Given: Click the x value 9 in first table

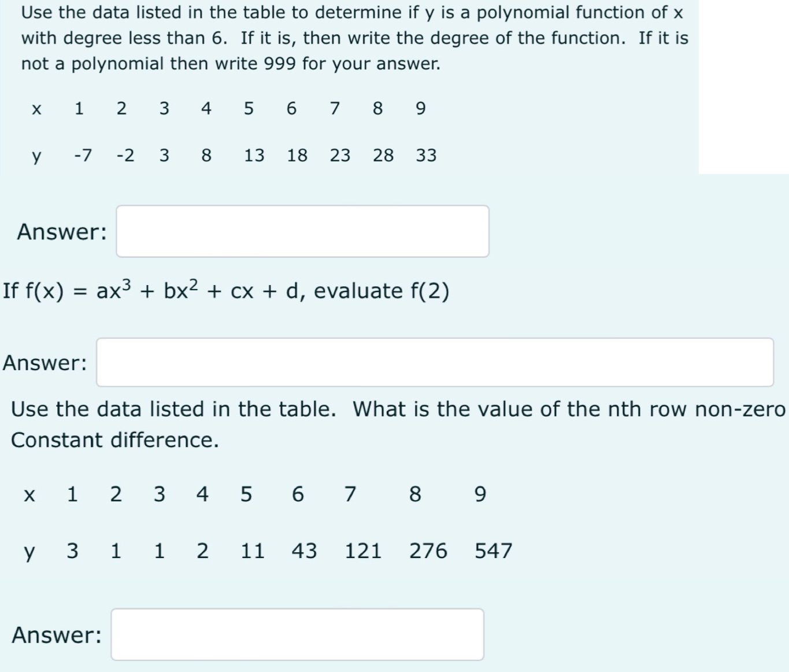Looking at the screenshot, I should pyautogui.click(x=420, y=108).
